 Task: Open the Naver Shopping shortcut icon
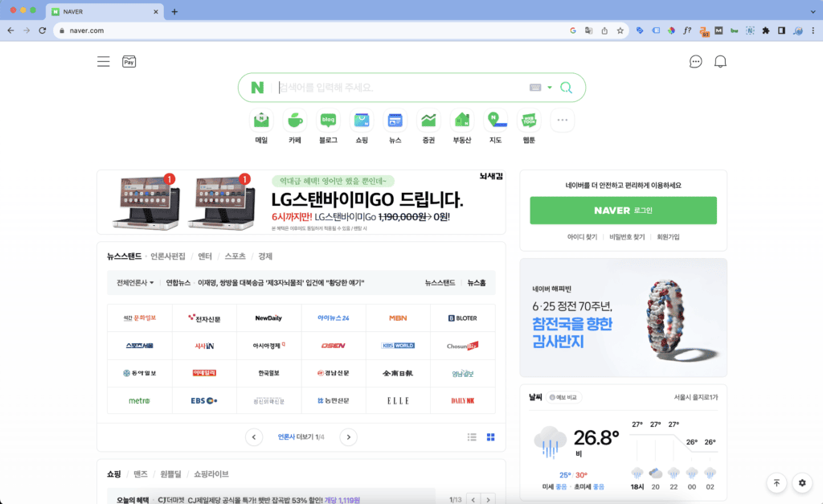tap(362, 121)
